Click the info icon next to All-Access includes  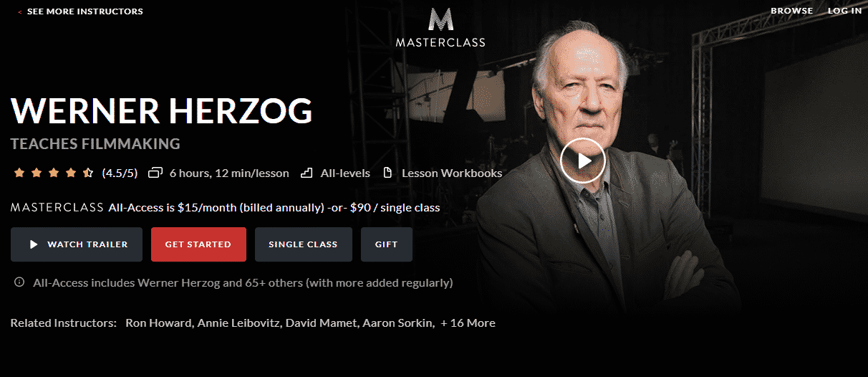pyautogui.click(x=19, y=282)
